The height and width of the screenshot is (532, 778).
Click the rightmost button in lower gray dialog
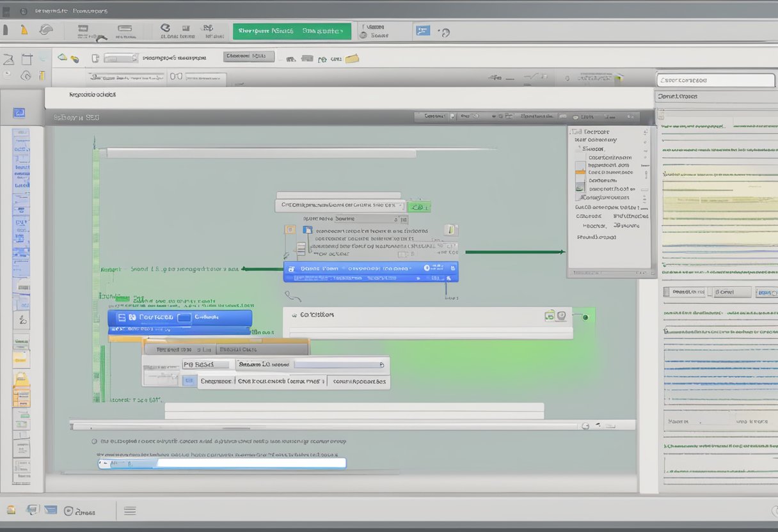359,381
